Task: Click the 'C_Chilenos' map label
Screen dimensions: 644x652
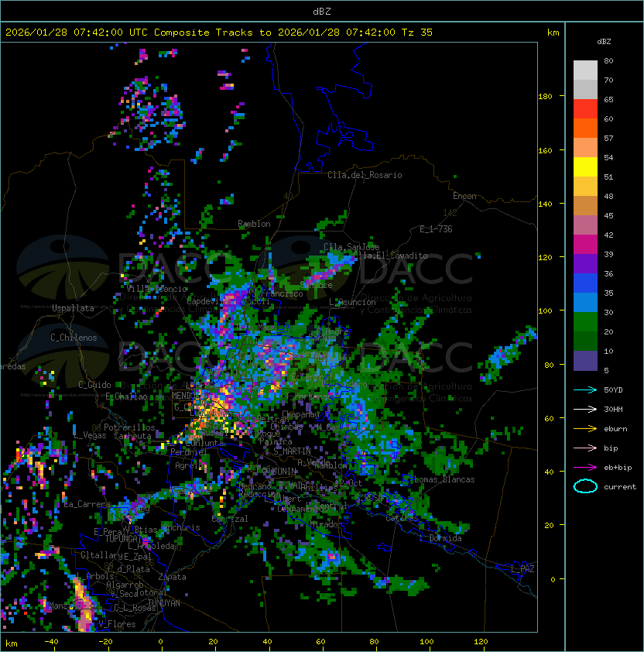Action: tap(74, 338)
